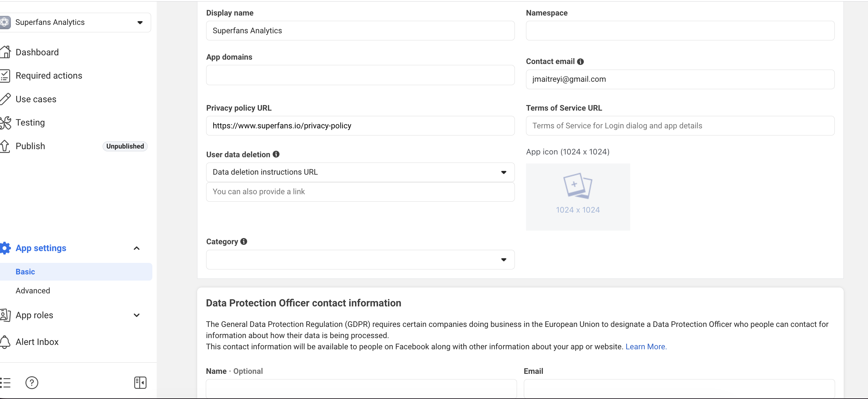Click the bottom-left list menu icon
This screenshot has width=868, height=399.
(5, 383)
